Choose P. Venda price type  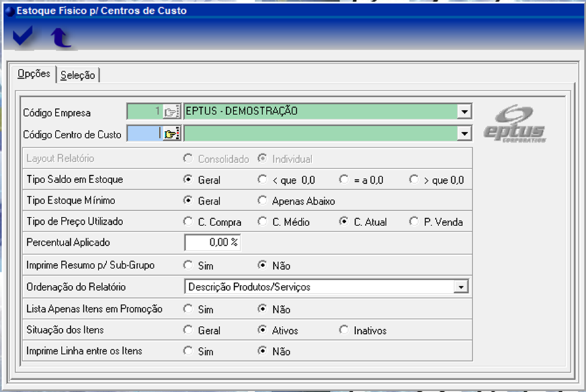413,222
